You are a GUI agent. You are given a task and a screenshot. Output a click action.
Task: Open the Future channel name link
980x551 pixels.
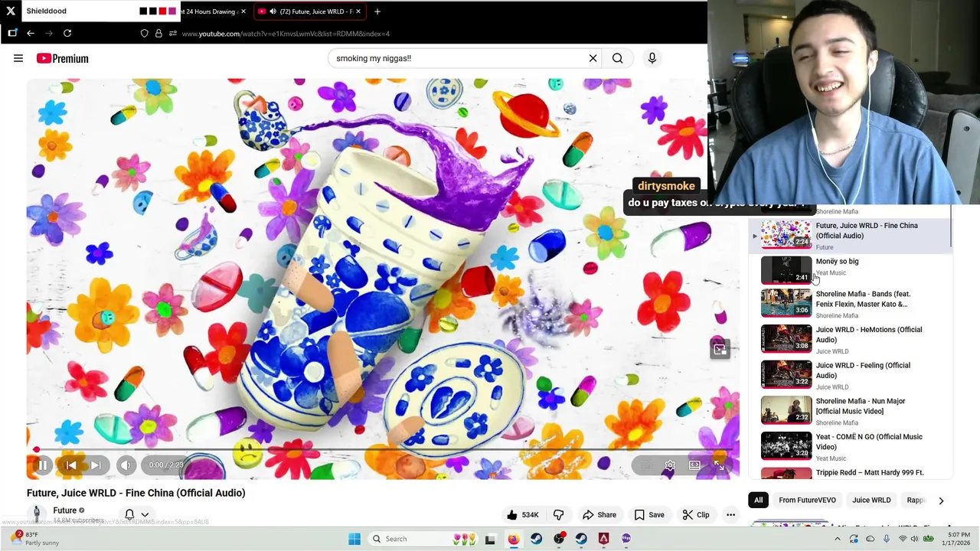(64, 510)
